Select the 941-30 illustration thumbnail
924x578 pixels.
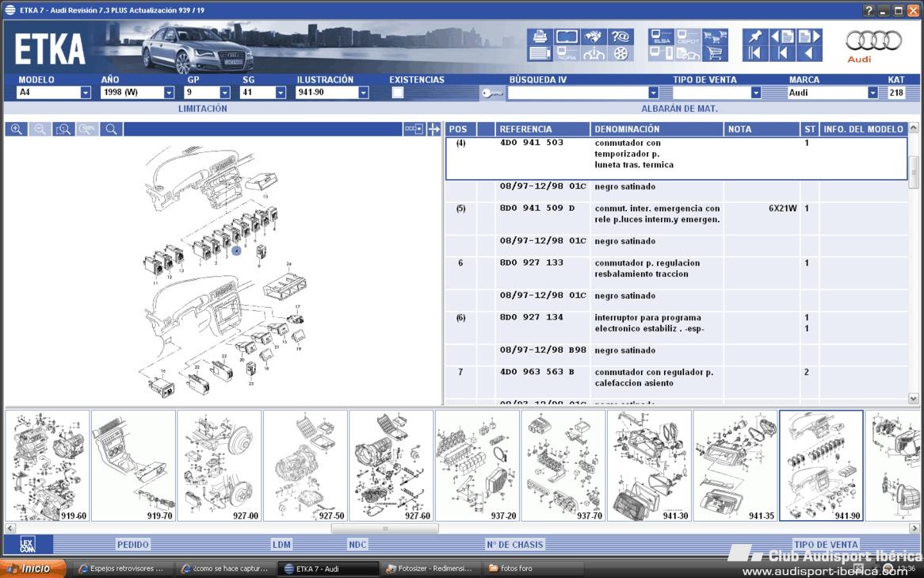pos(649,465)
